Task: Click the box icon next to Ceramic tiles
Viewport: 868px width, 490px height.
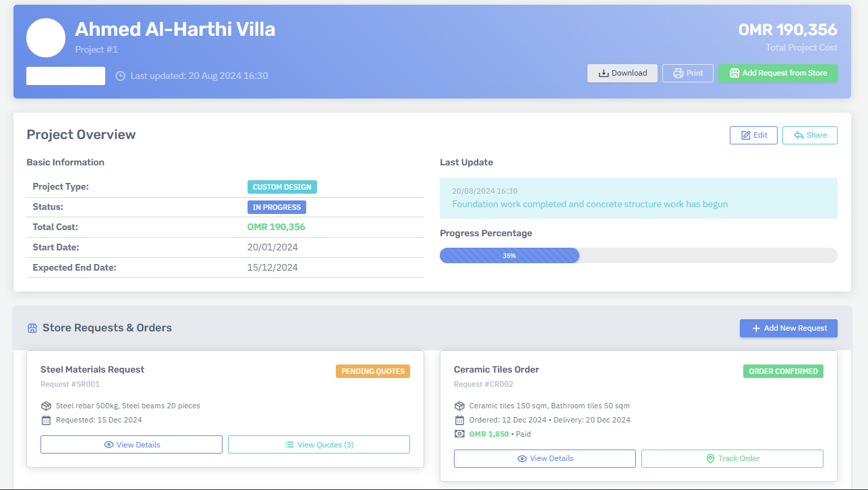Action: click(x=459, y=406)
